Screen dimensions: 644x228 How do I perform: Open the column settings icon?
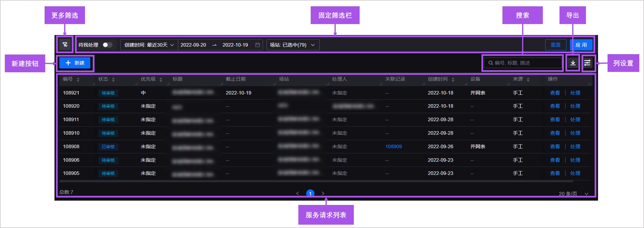(587, 63)
